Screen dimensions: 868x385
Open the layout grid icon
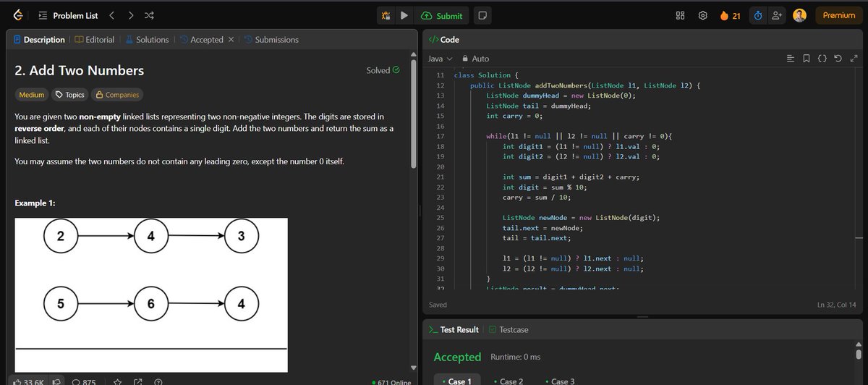(680, 15)
